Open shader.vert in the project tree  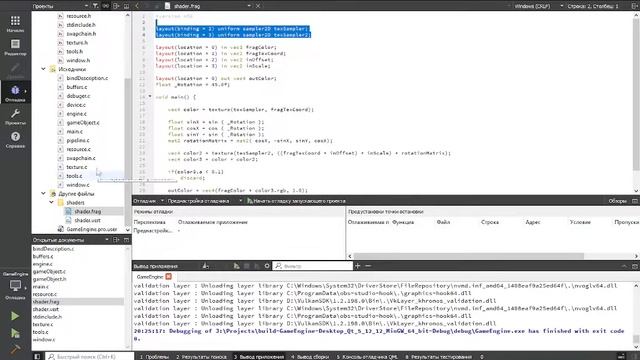[x=87, y=220]
